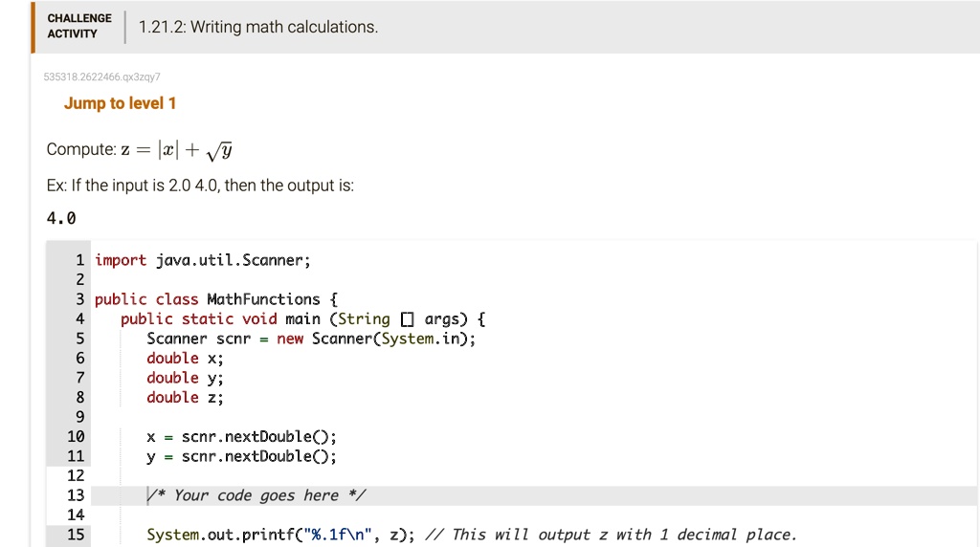The width and height of the screenshot is (980, 547).
Task: Click the "import java.util.Scanner;" code line
Action: point(203,260)
